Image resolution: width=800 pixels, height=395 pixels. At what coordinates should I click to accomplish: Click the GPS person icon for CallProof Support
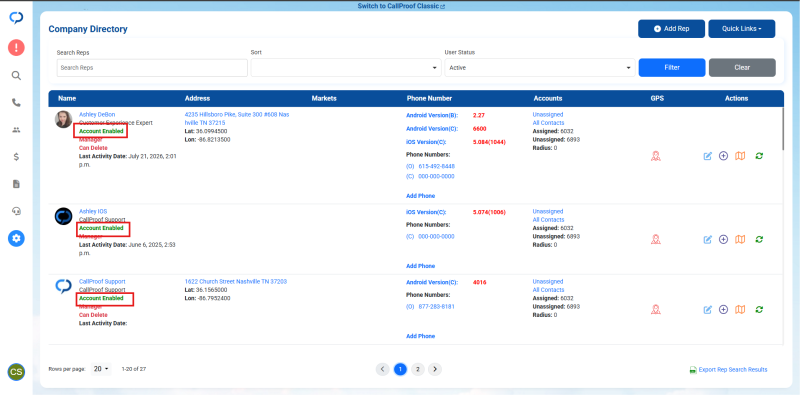pos(656,309)
